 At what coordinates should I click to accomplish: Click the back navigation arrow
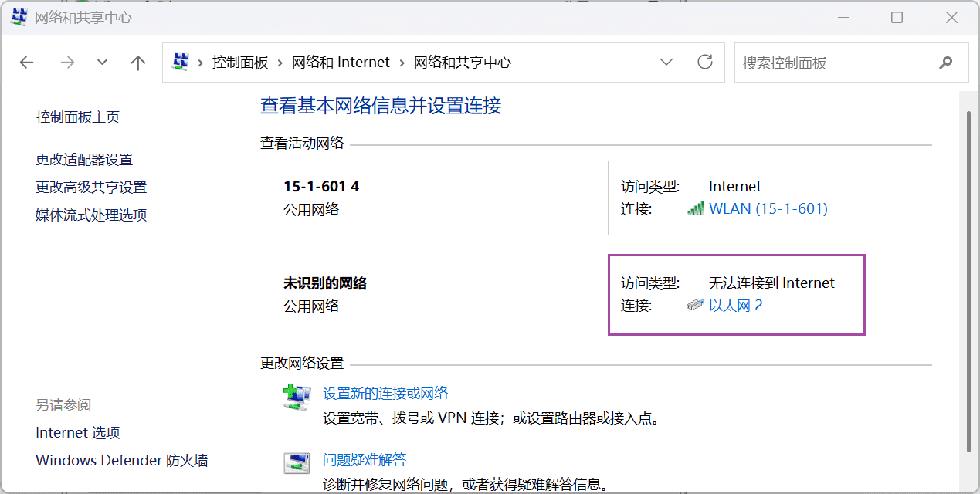(27, 63)
